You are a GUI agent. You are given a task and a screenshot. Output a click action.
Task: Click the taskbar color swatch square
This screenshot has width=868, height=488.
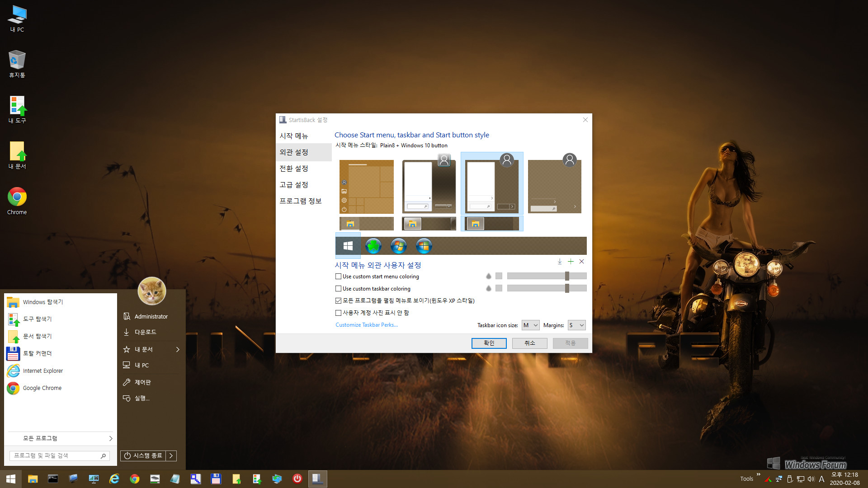(x=499, y=288)
